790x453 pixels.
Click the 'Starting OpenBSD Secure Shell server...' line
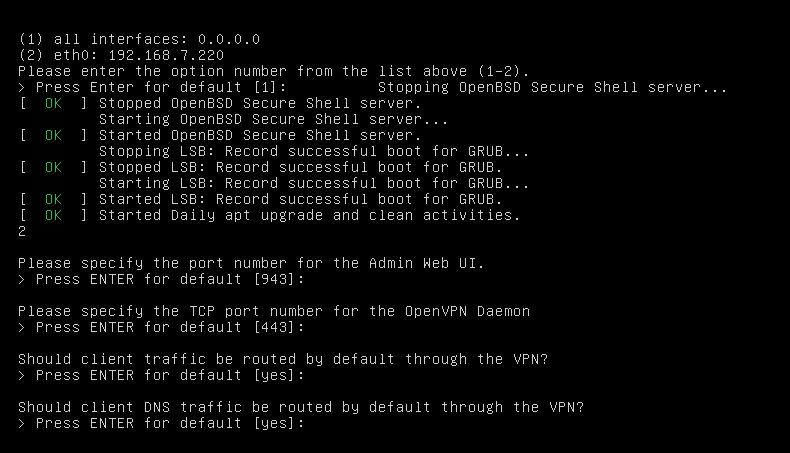coord(274,119)
